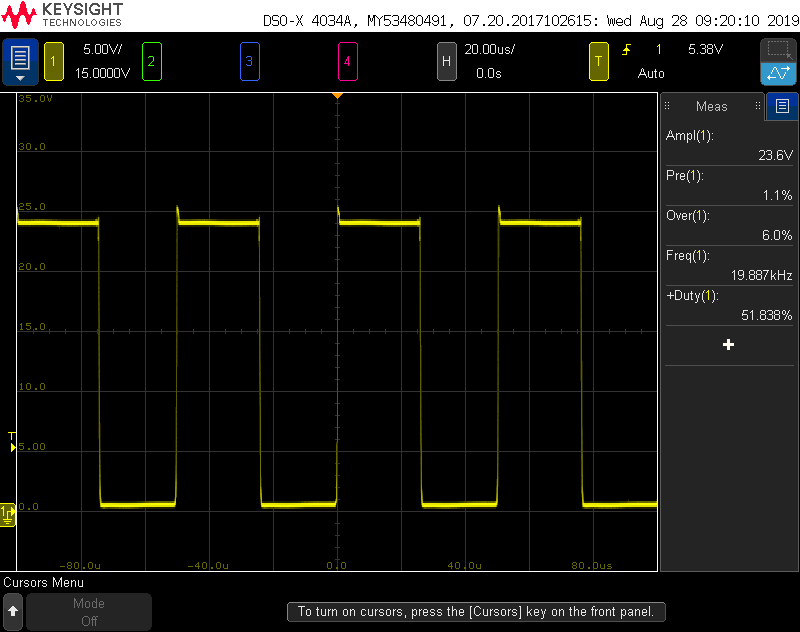Viewport: 800px width, 632px height.
Task: Select the Over(1) measurement
Action: click(729, 225)
